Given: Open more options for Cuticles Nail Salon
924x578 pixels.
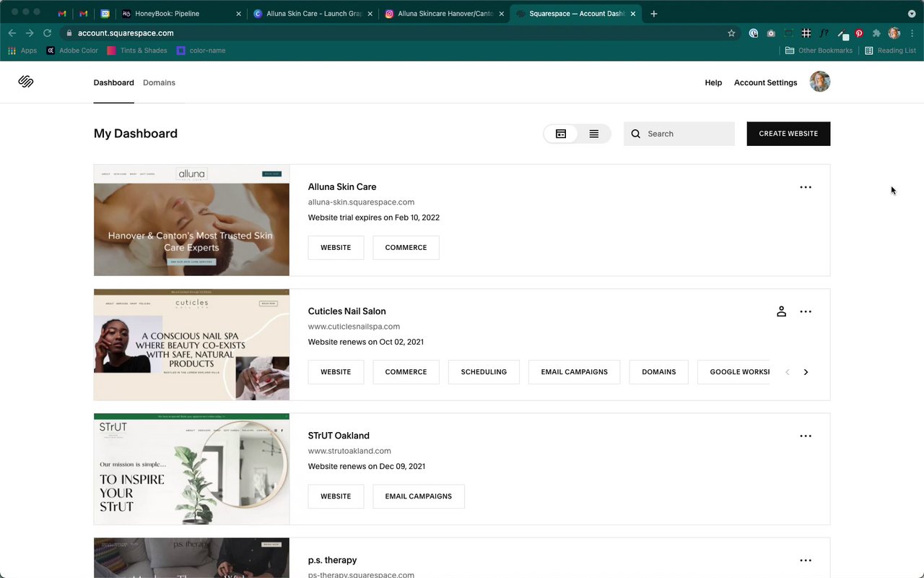Looking at the screenshot, I should coord(806,311).
